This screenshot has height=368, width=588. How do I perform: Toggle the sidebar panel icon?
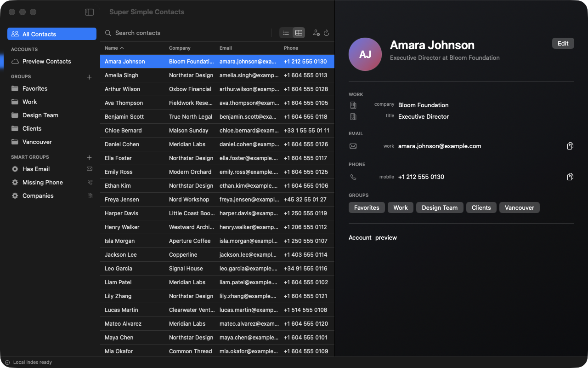click(90, 12)
